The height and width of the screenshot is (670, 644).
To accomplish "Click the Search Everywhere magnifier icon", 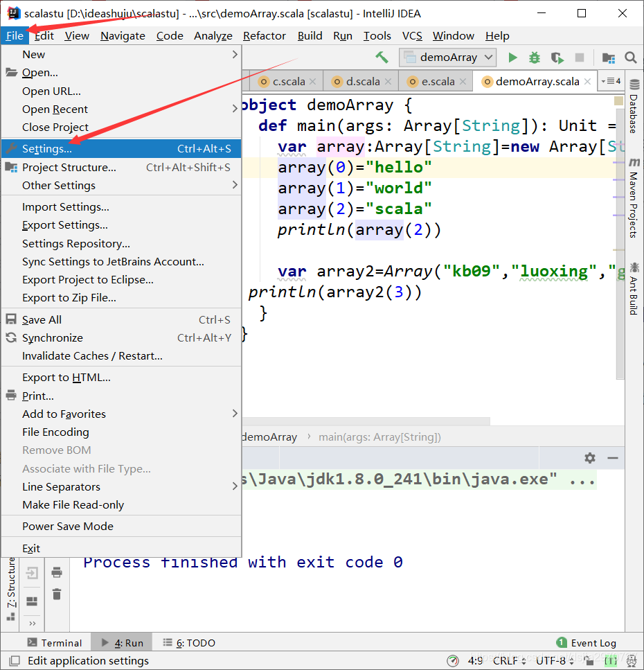I will pos(630,58).
